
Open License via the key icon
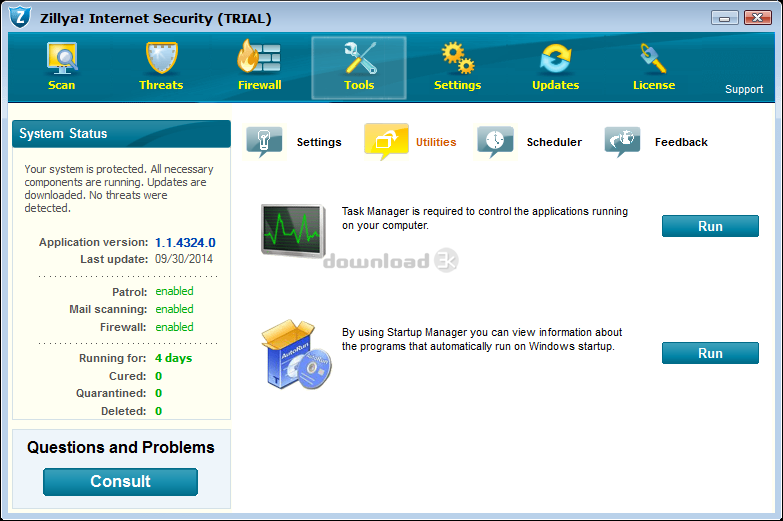653,58
